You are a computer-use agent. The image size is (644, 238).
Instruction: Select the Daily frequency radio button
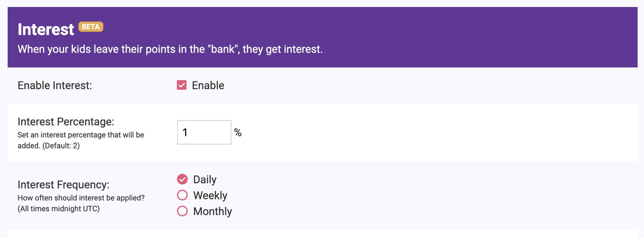(x=183, y=179)
